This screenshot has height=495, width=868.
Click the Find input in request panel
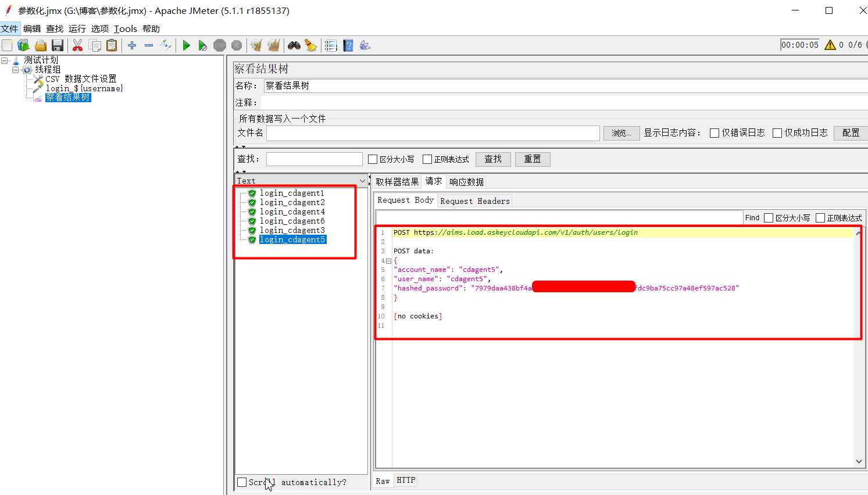[559, 217]
